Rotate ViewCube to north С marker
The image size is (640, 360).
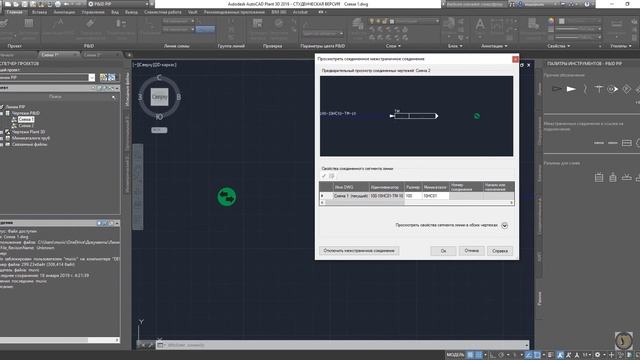[x=159, y=78]
